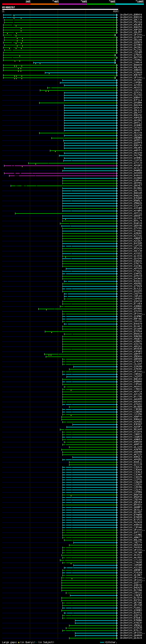Image resolution: width=146 pixels, height=644 pixels.
Task: Click the green alignment bar for UniRef100_A6XGS2
Action: click(x=82, y=87)
